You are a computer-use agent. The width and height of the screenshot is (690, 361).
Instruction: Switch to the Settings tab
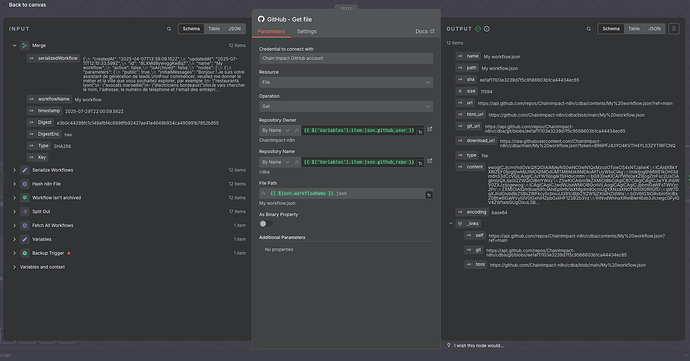tap(307, 32)
